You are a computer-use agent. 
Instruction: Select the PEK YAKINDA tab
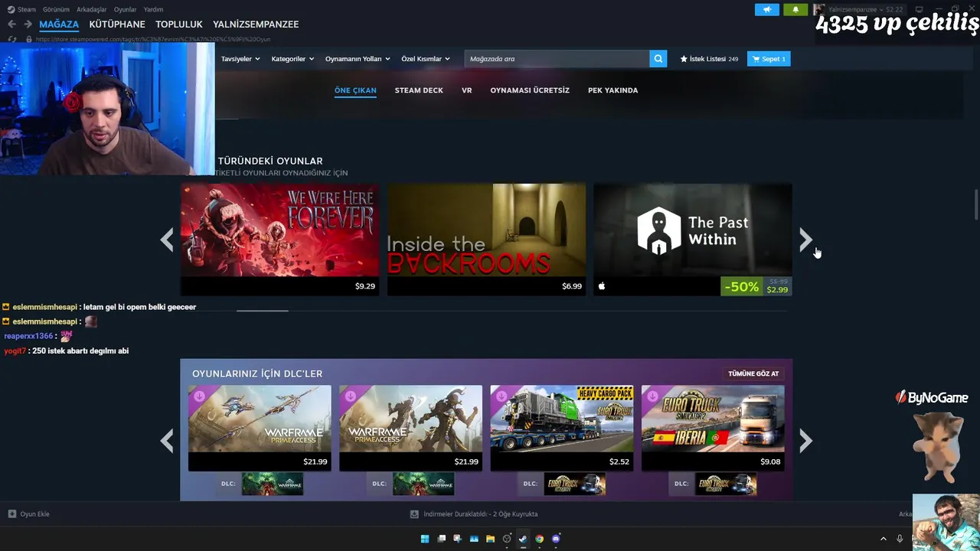point(612,90)
